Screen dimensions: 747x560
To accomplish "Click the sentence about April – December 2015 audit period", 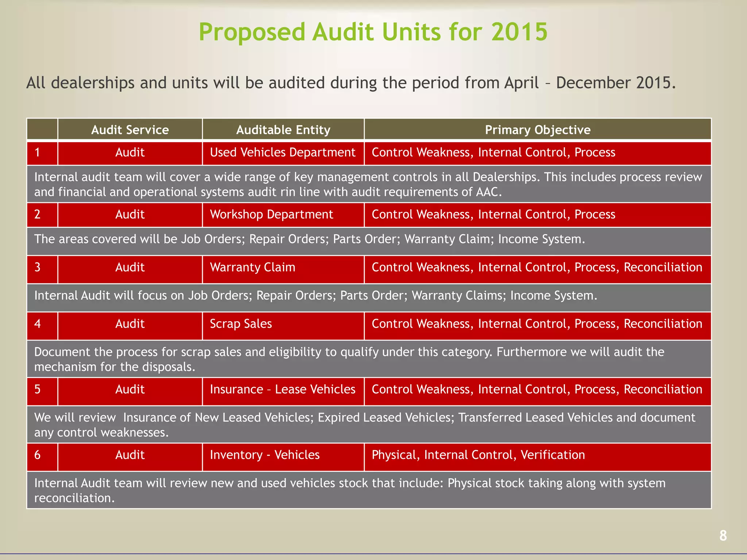I will 351,83.
